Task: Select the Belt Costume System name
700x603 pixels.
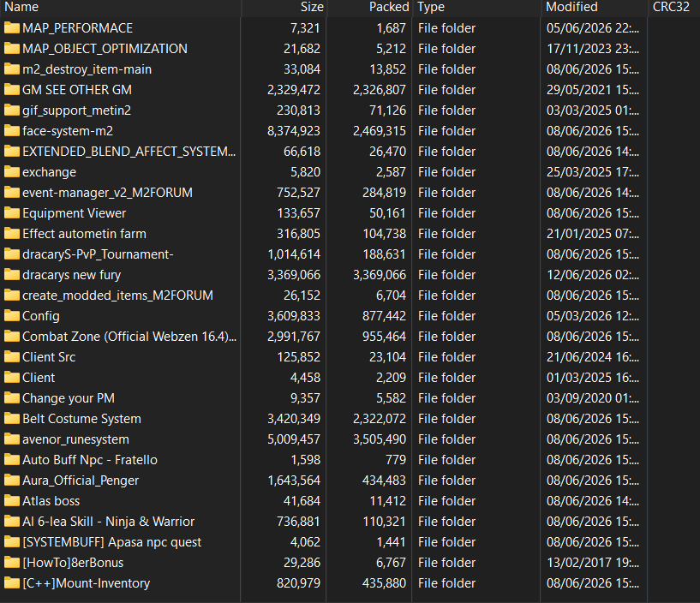Action: click(x=81, y=418)
